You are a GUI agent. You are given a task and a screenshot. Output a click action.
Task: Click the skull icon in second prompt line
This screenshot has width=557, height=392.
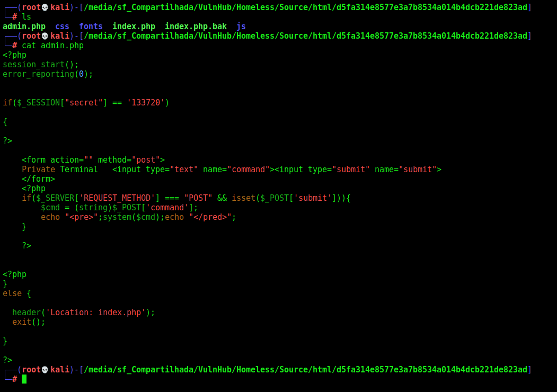pyautogui.click(x=45, y=36)
